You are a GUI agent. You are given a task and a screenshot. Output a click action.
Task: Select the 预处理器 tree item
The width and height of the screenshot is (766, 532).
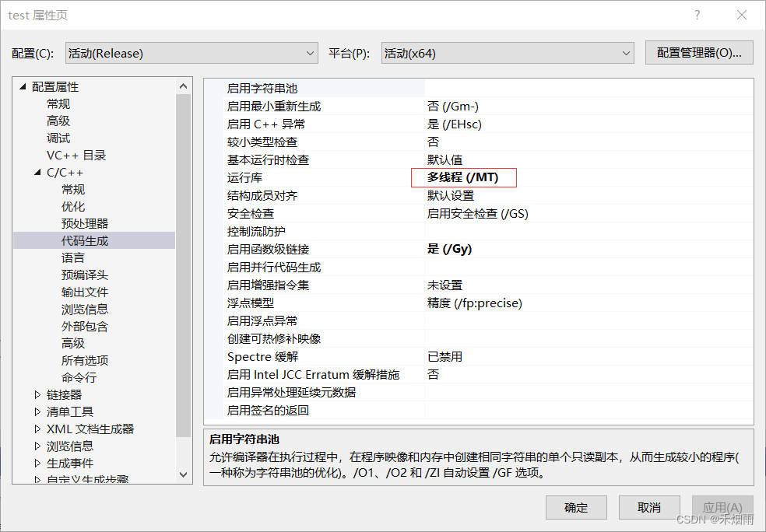[x=85, y=223]
